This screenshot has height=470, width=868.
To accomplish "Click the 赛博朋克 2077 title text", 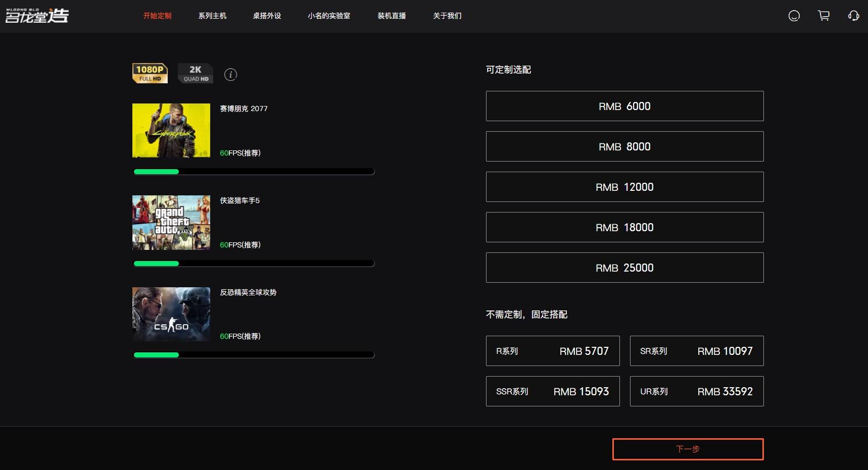I will (x=244, y=109).
